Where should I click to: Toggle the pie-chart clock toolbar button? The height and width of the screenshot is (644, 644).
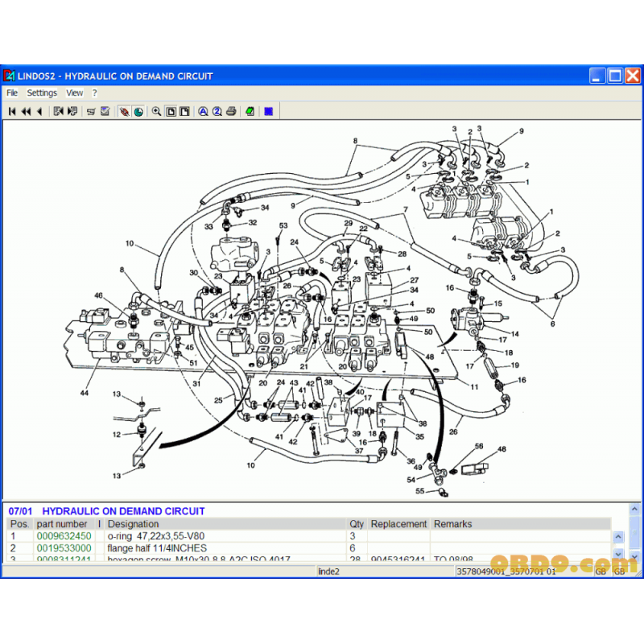[138, 111]
